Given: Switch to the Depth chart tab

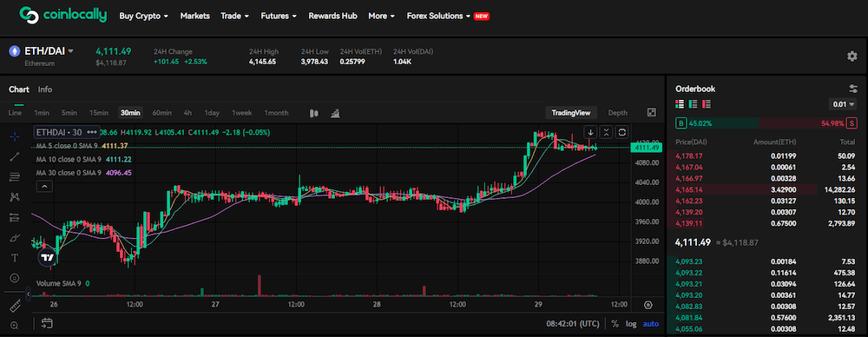Looking at the screenshot, I should coord(618,113).
